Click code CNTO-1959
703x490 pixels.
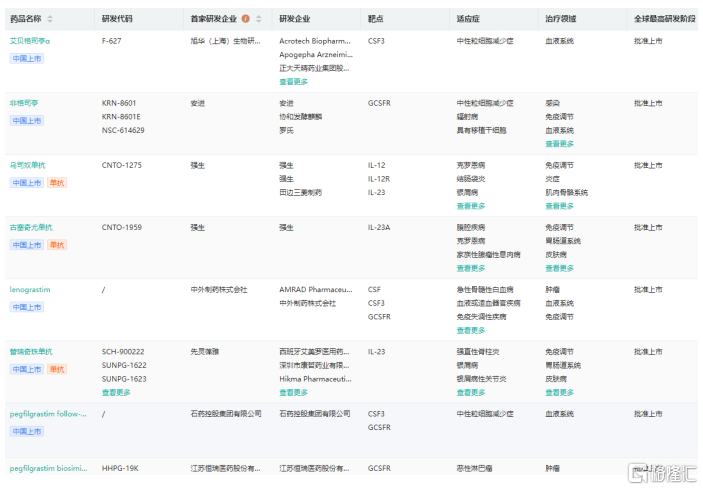pyautogui.click(x=122, y=228)
